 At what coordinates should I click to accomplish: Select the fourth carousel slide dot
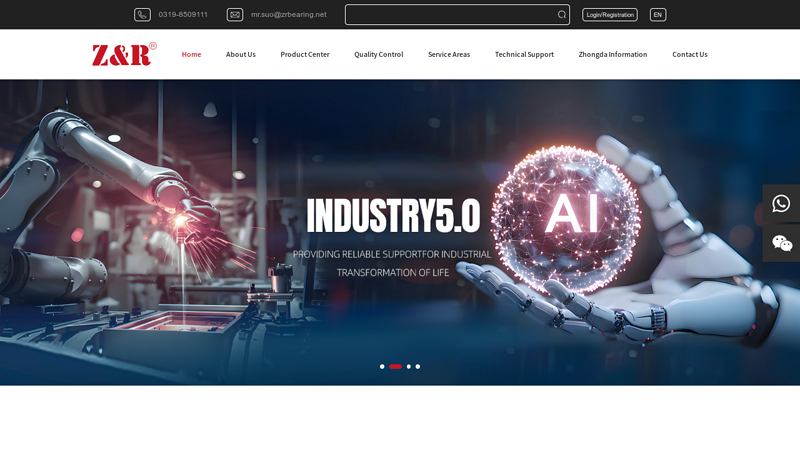[418, 366]
